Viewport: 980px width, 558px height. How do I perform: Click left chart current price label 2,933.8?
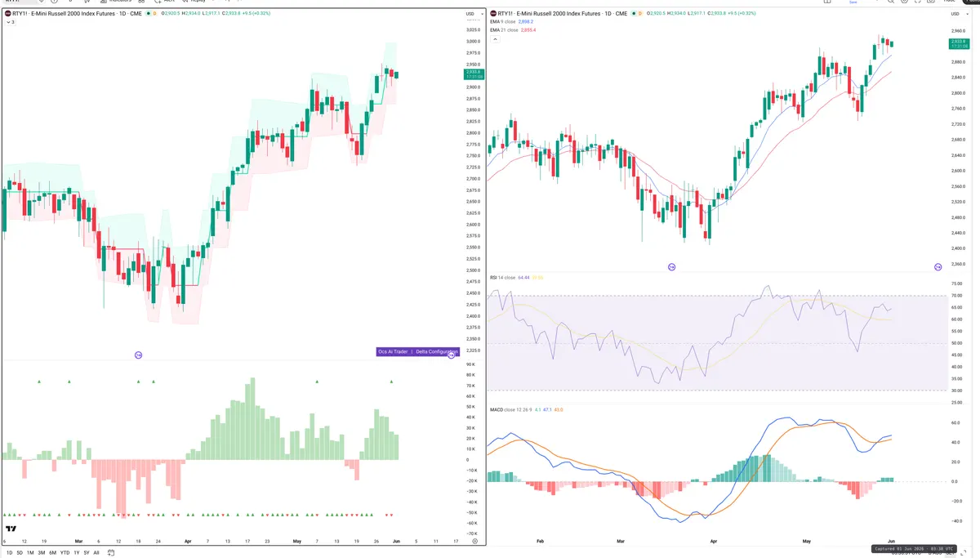click(x=474, y=74)
